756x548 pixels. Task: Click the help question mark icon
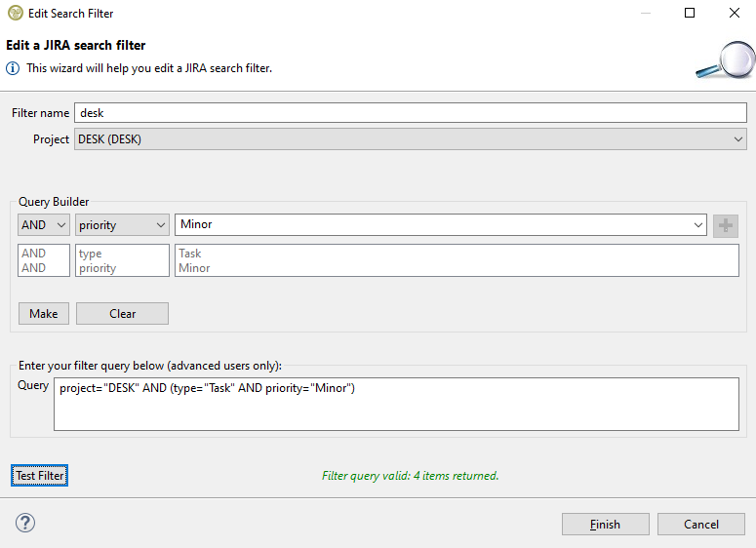click(25, 524)
